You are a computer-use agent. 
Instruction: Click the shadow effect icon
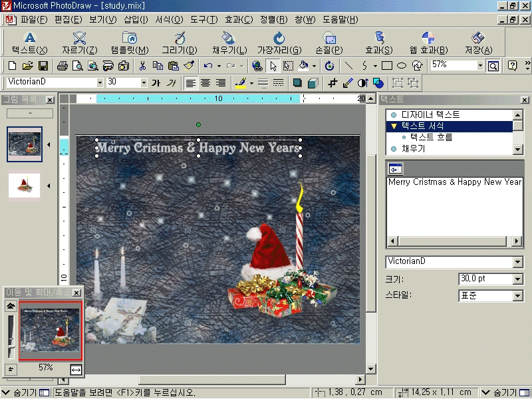pos(297,82)
